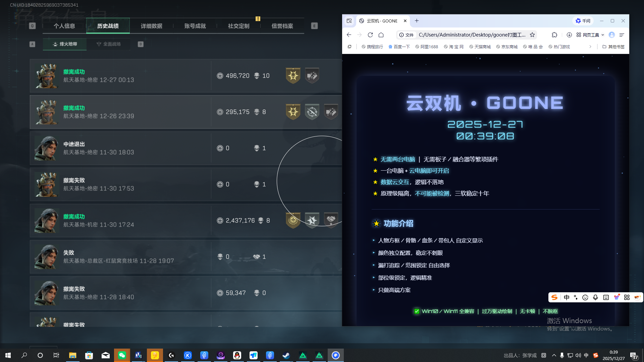Click the browser extensions puzzle icon
The width and height of the screenshot is (644, 362).
(x=554, y=35)
